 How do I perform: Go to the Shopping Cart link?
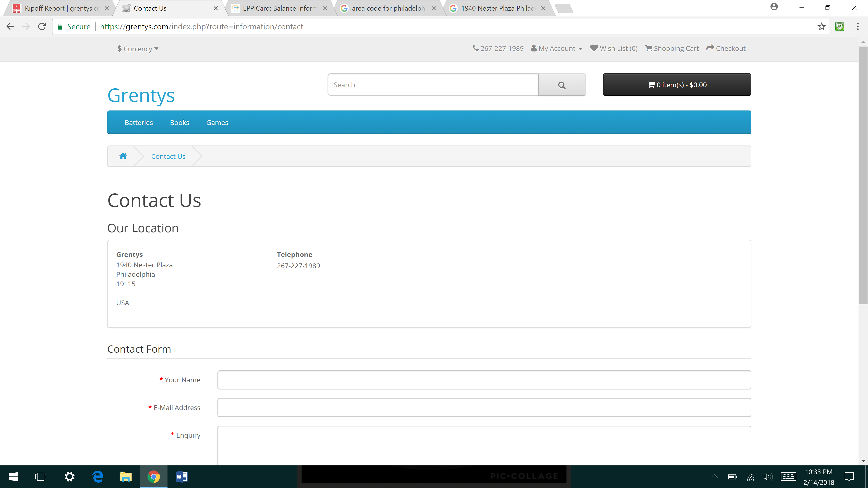click(x=672, y=49)
